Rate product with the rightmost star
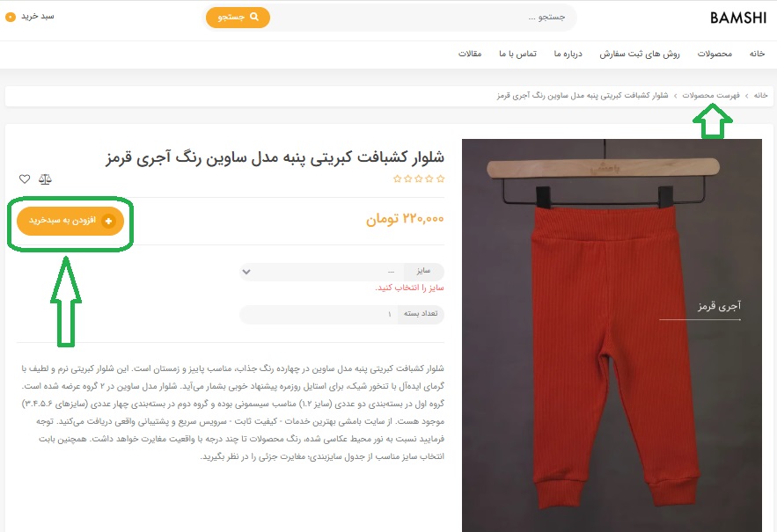The width and height of the screenshot is (777, 532). (x=441, y=179)
